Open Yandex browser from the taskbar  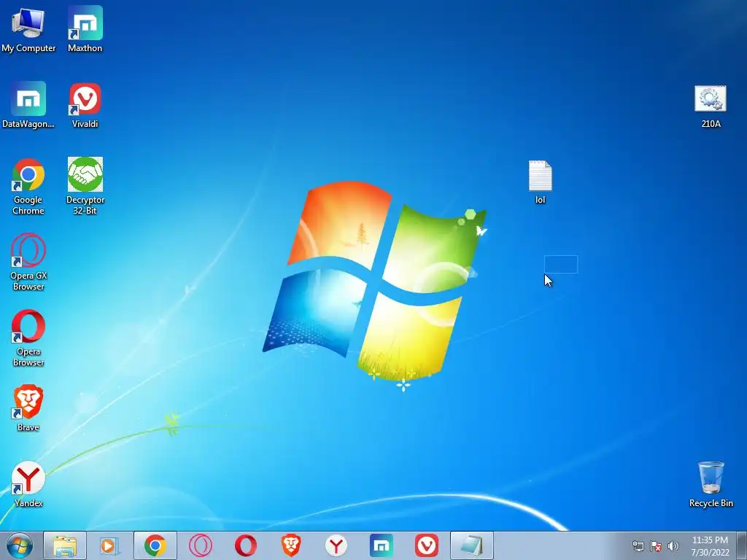(x=336, y=545)
